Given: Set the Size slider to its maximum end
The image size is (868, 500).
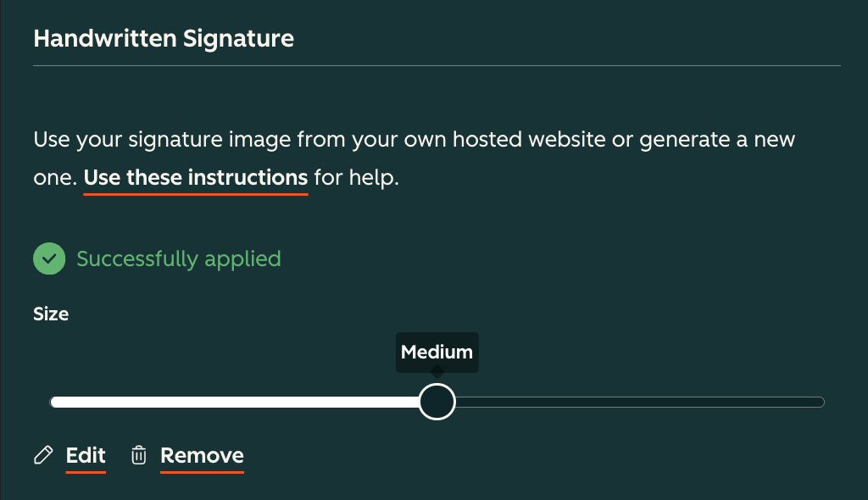Looking at the screenshot, I should pyautogui.click(x=821, y=402).
